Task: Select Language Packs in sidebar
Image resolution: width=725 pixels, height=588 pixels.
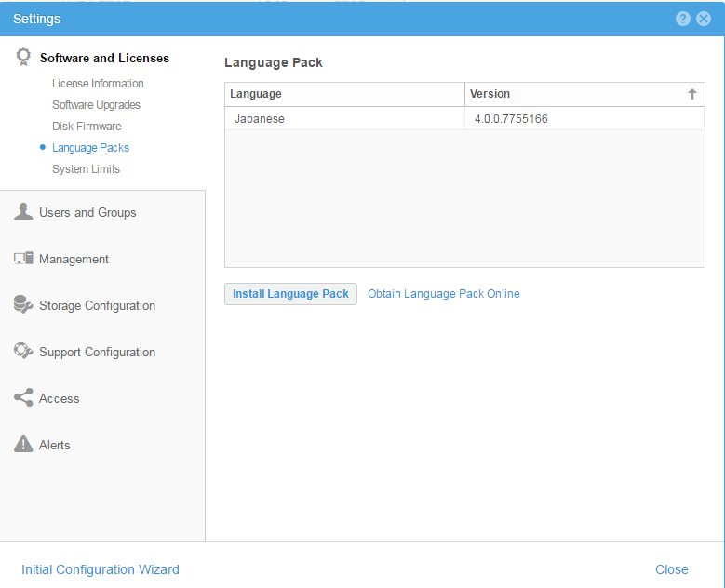Action: 90,148
